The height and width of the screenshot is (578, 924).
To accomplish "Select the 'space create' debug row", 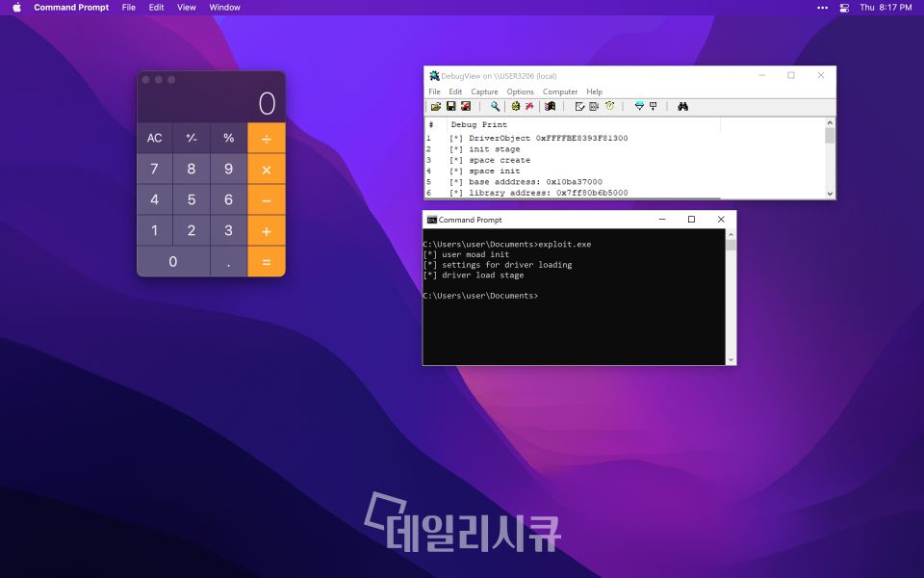I will [x=490, y=160].
